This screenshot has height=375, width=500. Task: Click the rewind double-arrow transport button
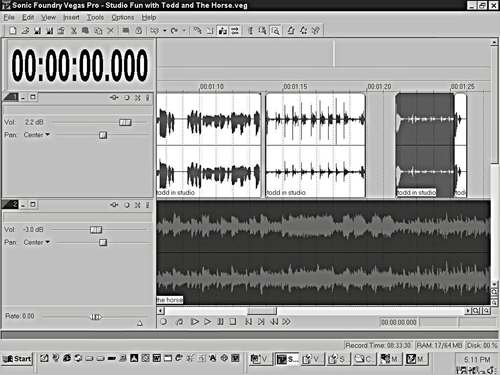274,322
